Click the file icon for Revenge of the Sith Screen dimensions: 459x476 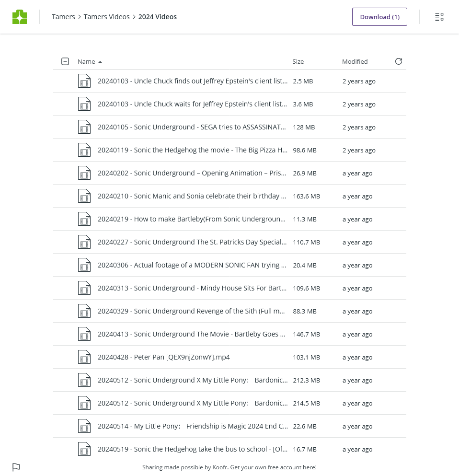click(84, 311)
